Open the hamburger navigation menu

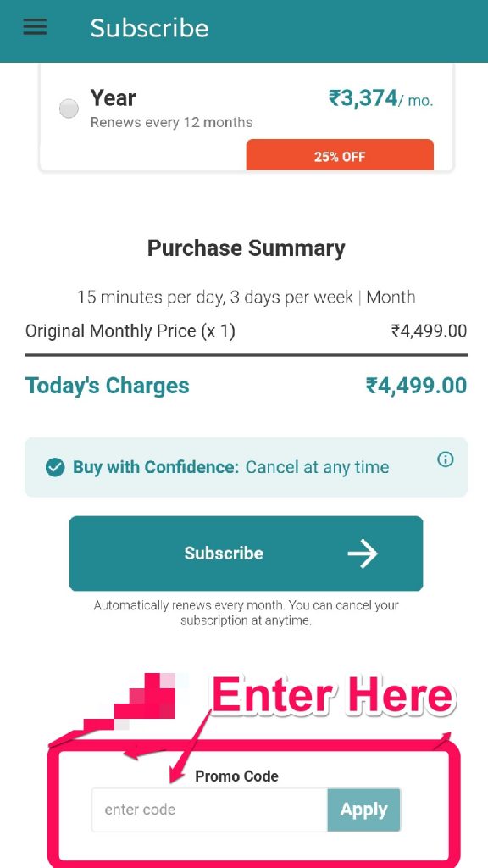pos(34,26)
